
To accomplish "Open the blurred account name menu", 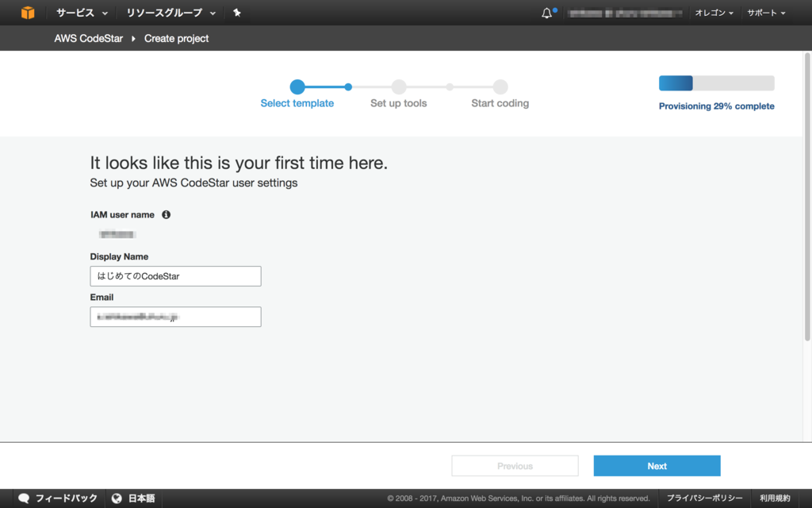I will (x=625, y=13).
